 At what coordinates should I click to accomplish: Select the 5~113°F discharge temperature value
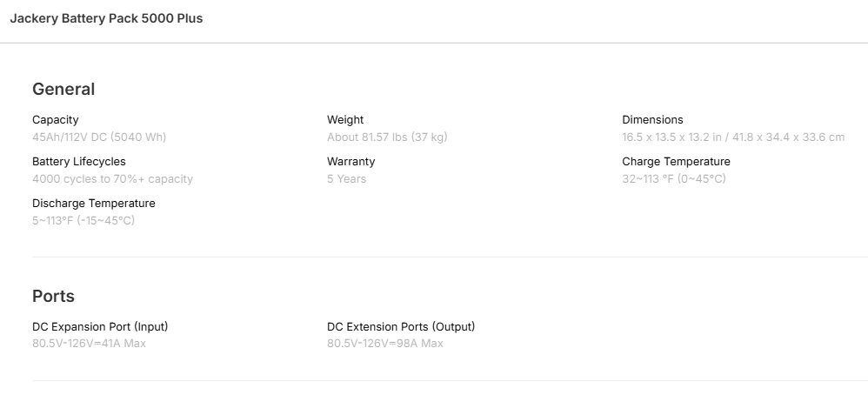pos(83,221)
